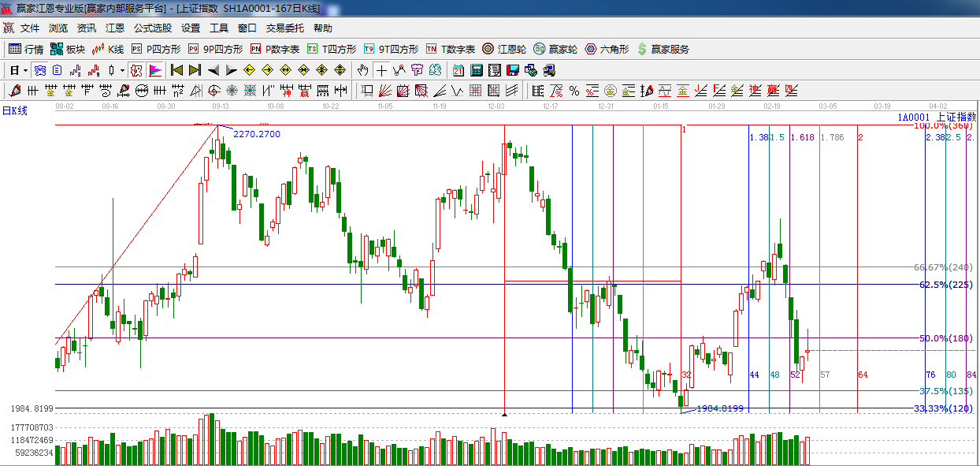Open the calculator tool icon
This screenshot has width=980, height=466.
[x=476, y=70]
